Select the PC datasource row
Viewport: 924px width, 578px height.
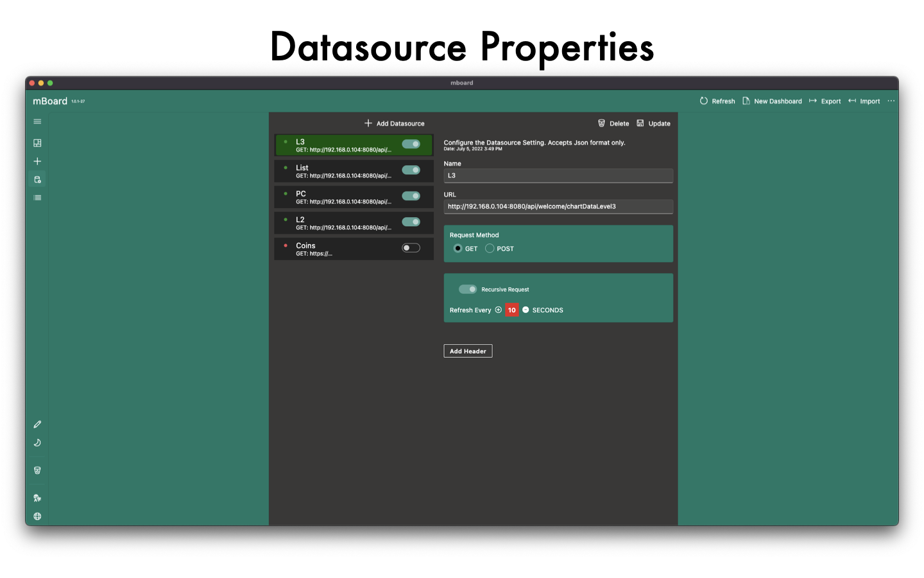[354, 197]
